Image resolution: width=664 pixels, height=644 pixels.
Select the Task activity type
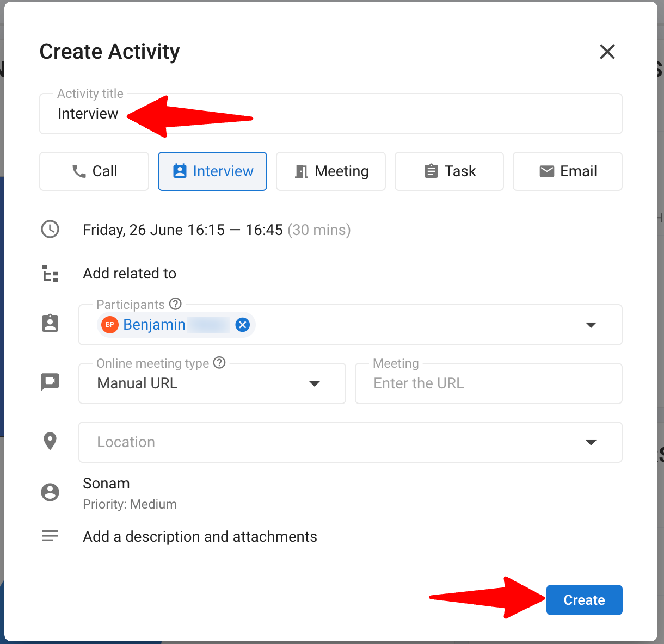point(449,171)
